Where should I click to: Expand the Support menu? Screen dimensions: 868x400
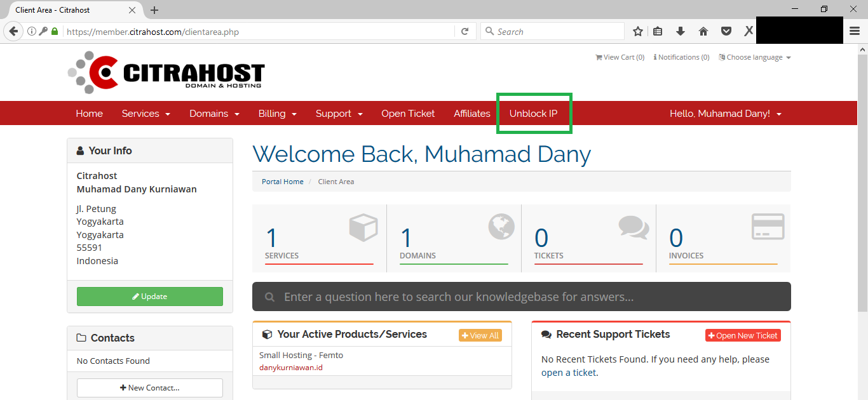click(339, 114)
